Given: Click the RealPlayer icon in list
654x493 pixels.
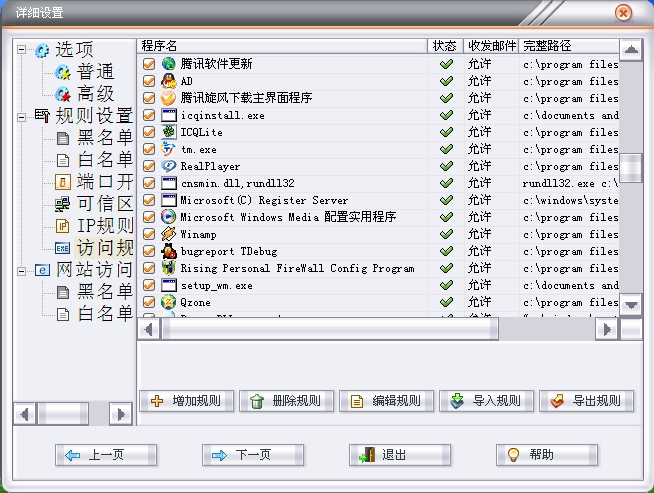Looking at the screenshot, I should [169, 166].
